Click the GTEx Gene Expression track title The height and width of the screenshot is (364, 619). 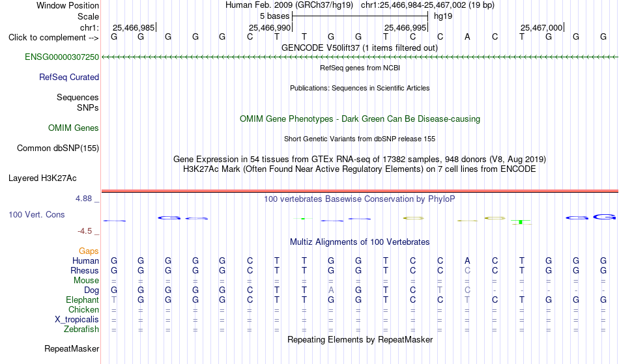(x=360, y=160)
